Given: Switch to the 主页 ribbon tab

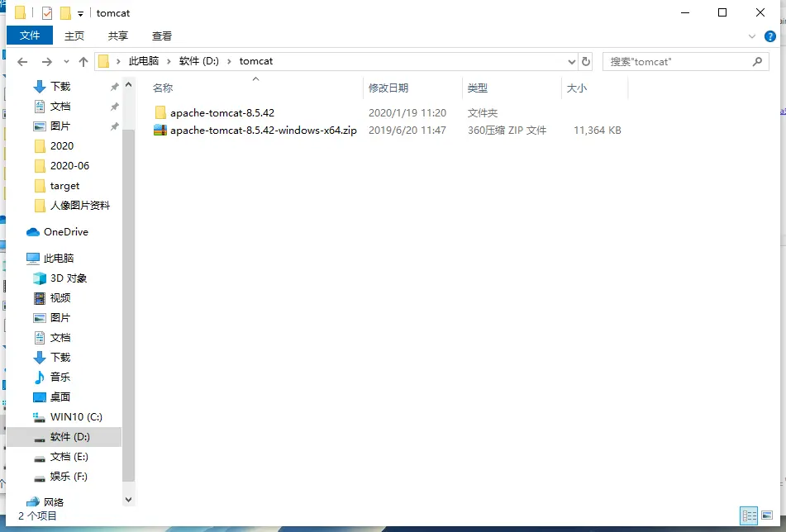Looking at the screenshot, I should (x=74, y=36).
